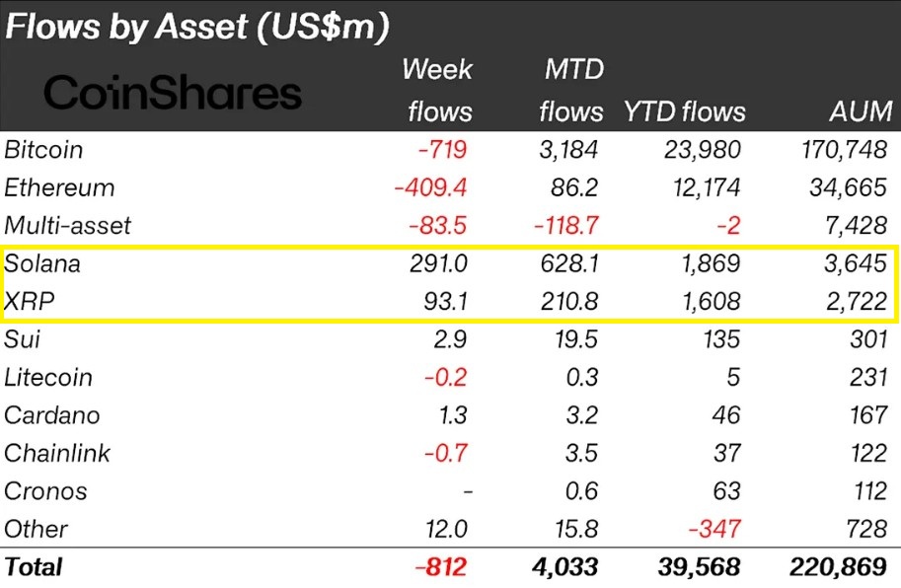901x588 pixels.
Task: Click the Ethereum row label
Action: click(59, 187)
